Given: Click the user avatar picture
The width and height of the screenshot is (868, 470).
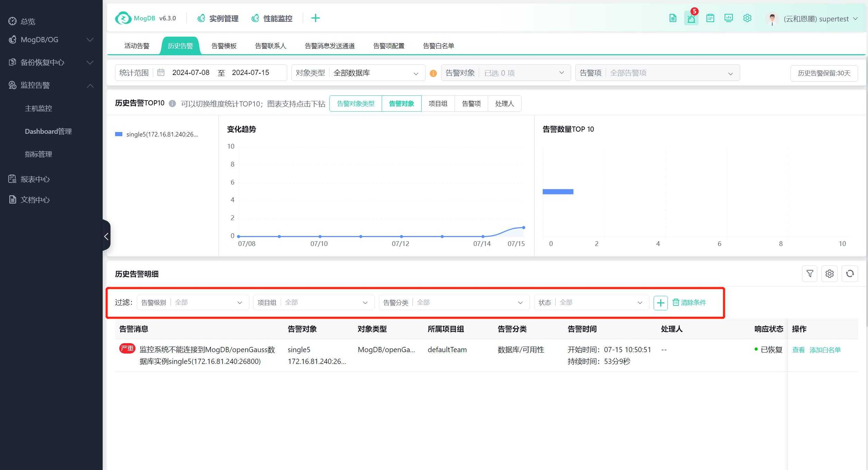Looking at the screenshot, I should pyautogui.click(x=772, y=19).
